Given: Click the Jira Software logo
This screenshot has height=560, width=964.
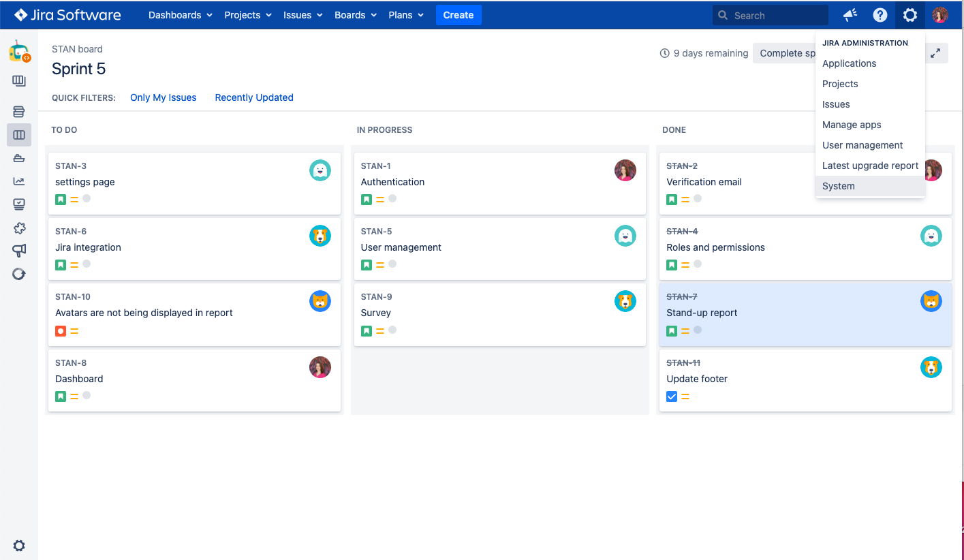Looking at the screenshot, I should click(x=67, y=14).
